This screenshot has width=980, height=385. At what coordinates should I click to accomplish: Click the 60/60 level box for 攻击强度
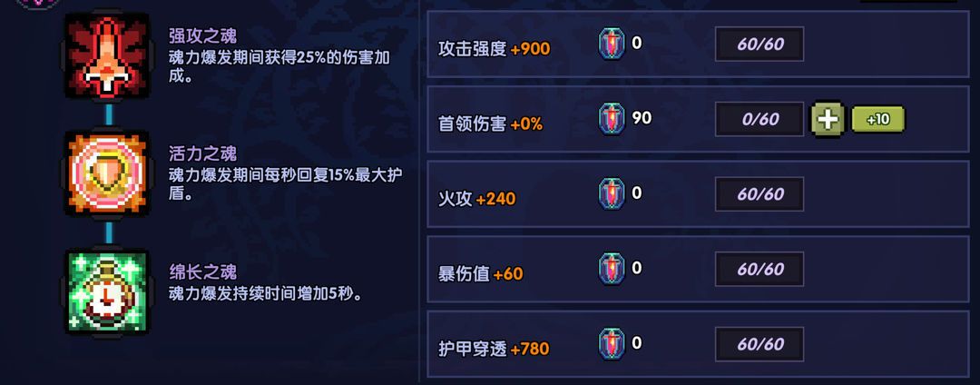tap(759, 44)
